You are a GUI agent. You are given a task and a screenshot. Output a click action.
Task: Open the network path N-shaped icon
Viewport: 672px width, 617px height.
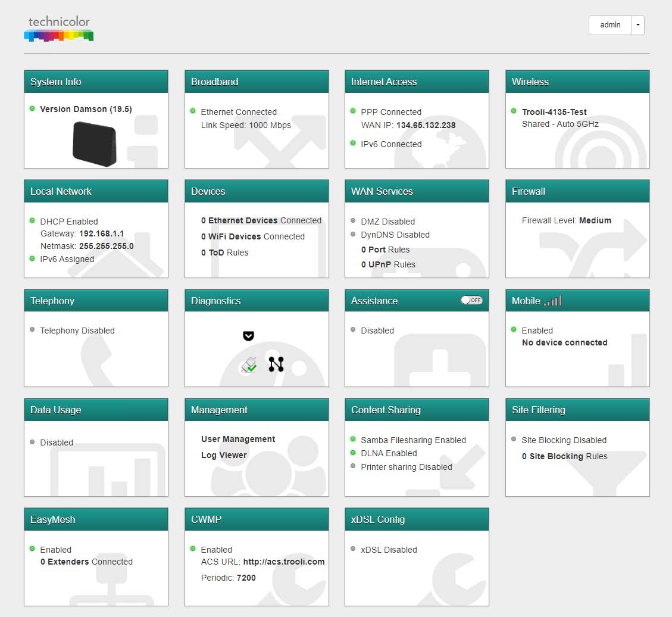(276, 364)
